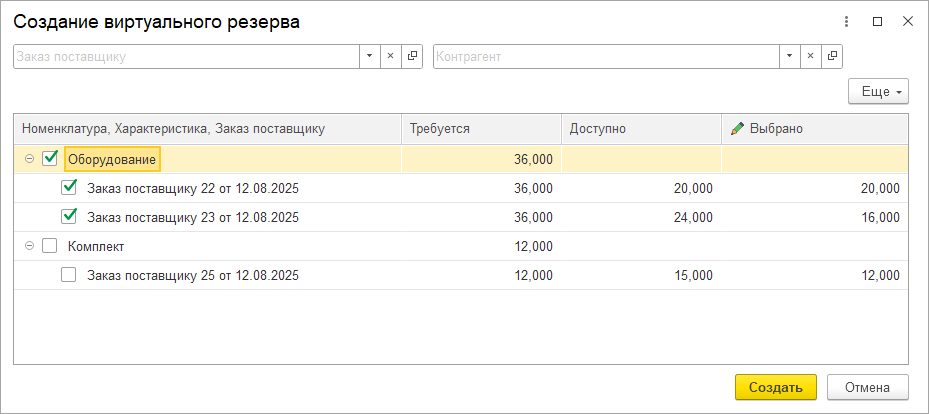Maximize the Создание виртуального резерва window
The width and height of the screenshot is (929, 414).
[877, 22]
